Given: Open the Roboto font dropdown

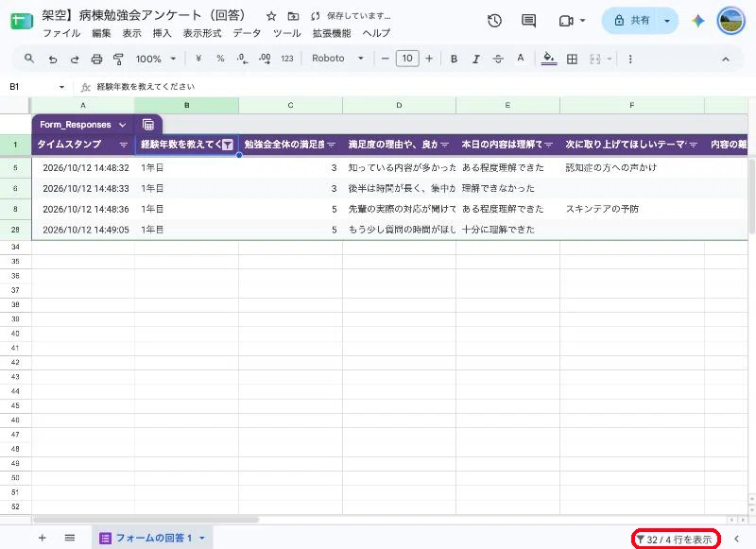Looking at the screenshot, I should [337, 59].
